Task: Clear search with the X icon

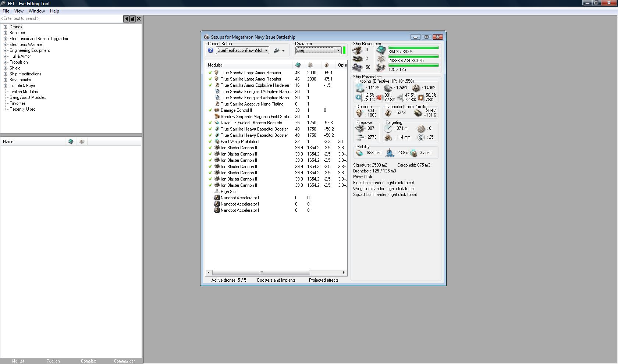Action: point(139,19)
